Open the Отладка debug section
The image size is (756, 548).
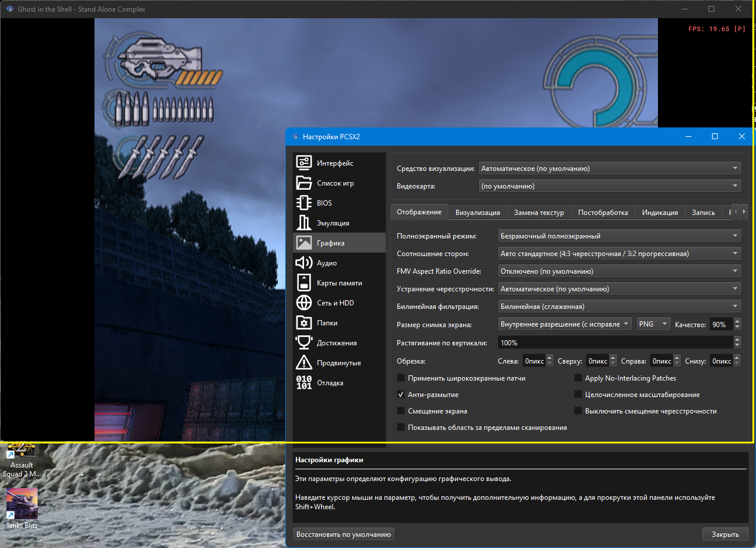pos(339,383)
